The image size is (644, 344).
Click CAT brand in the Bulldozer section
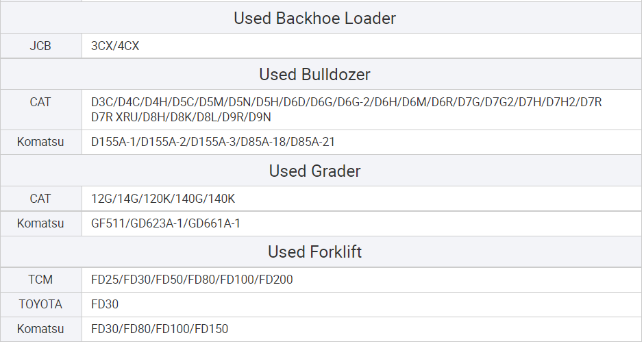pos(40,102)
